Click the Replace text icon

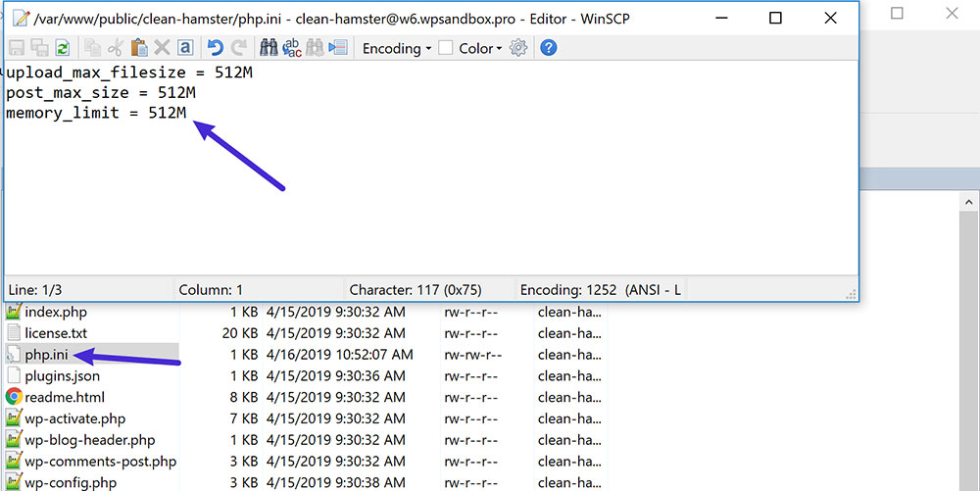point(292,48)
